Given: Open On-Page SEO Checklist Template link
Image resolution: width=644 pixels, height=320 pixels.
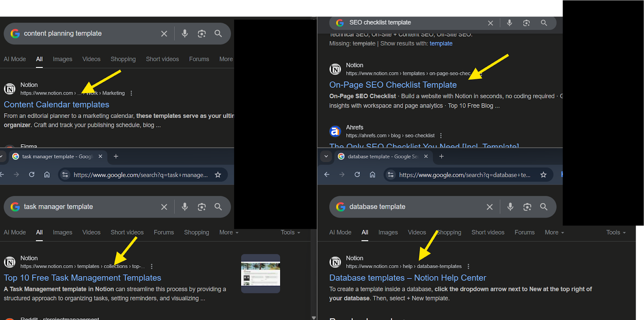Looking at the screenshot, I should 393,85.
